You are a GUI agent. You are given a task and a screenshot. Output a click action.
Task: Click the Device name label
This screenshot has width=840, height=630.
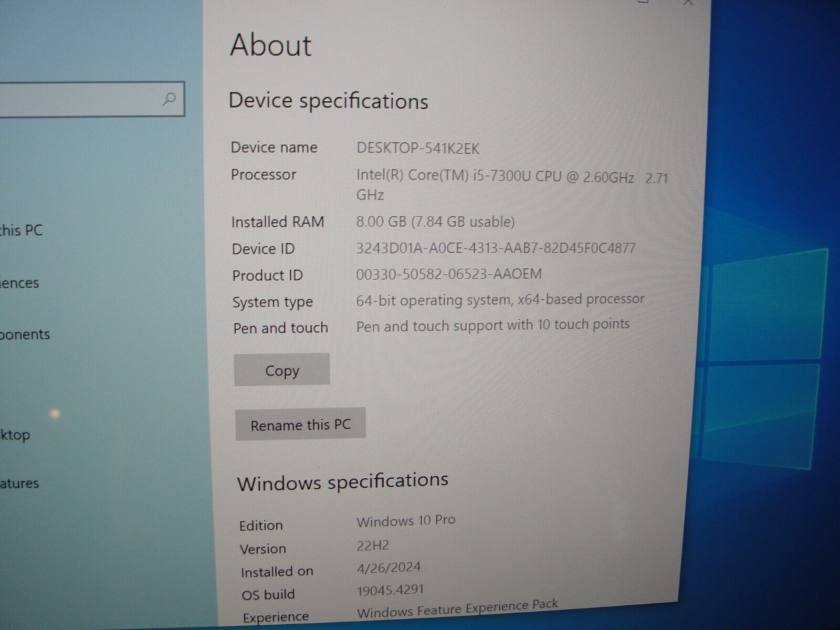coord(274,148)
